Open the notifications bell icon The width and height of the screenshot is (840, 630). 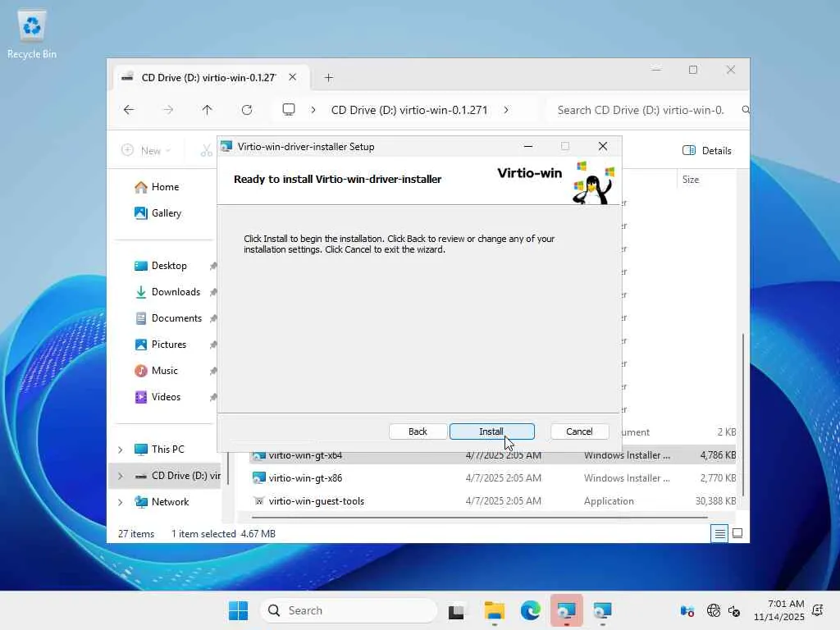tap(818, 610)
